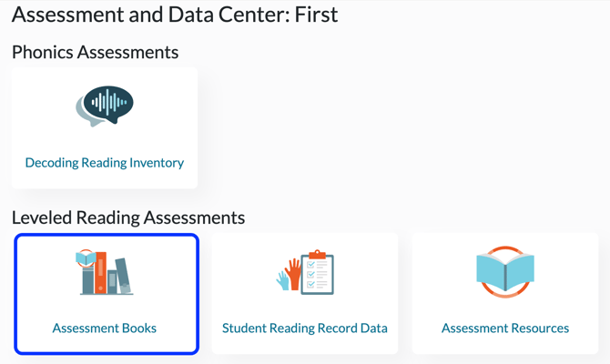
Task: Click the speech bubble waveform icon
Action: [x=105, y=106]
